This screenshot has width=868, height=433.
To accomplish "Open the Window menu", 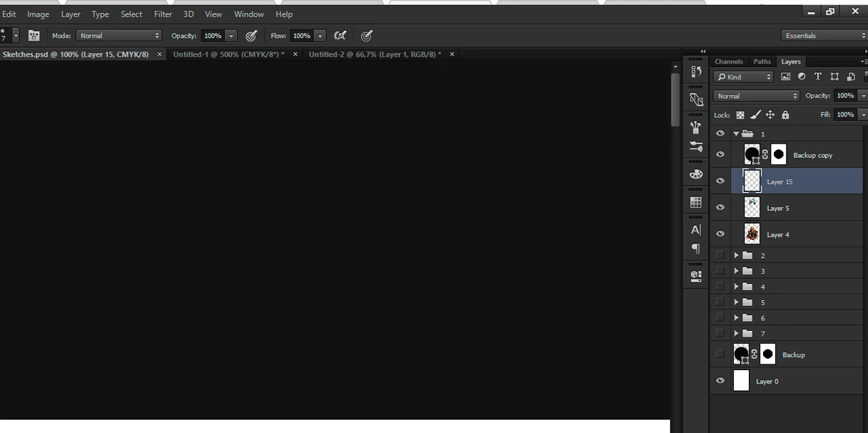I will pos(249,14).
